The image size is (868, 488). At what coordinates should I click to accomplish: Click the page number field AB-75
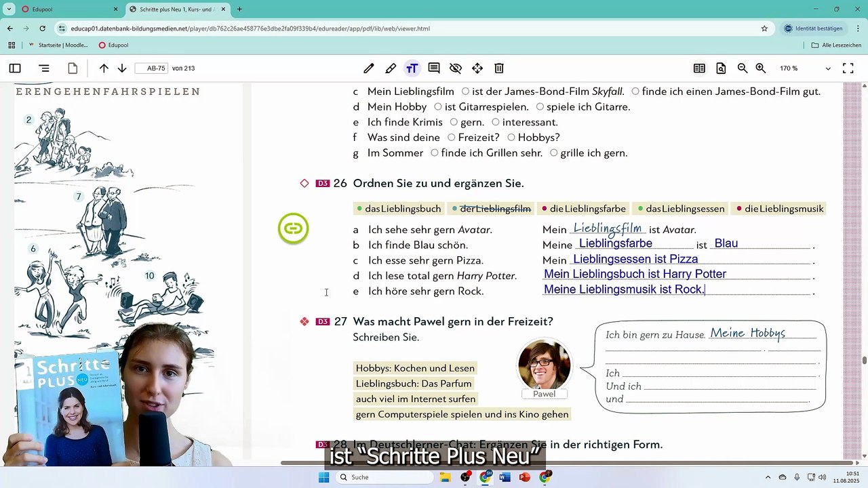point(151,68)
